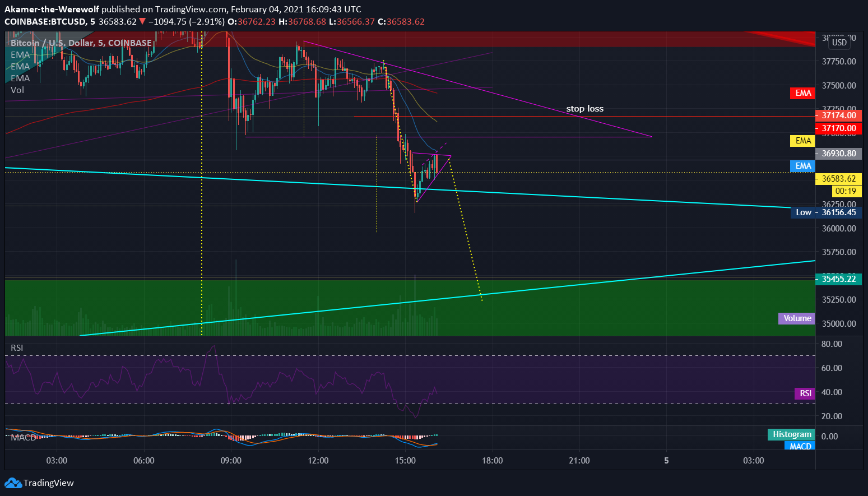Click the current price label 36583.62
Image resolution: width=868 pixels, height=496 pixels.
[x=838, y=179]
